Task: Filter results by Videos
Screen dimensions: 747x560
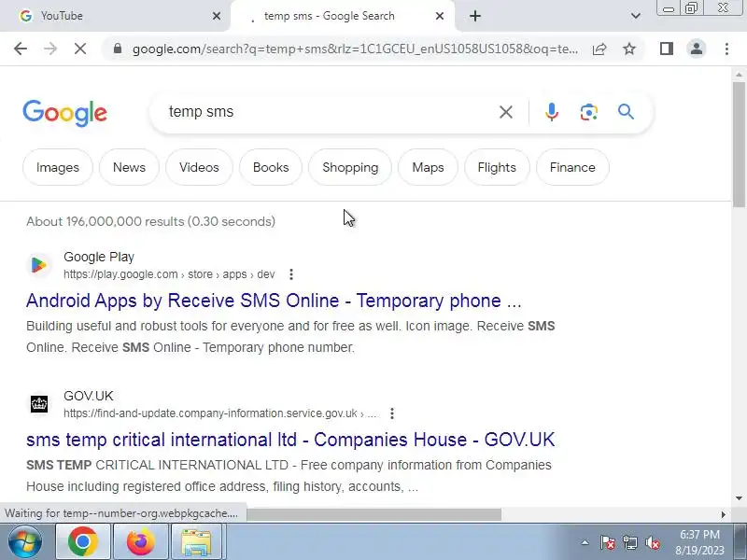Action: click(199, 167)
